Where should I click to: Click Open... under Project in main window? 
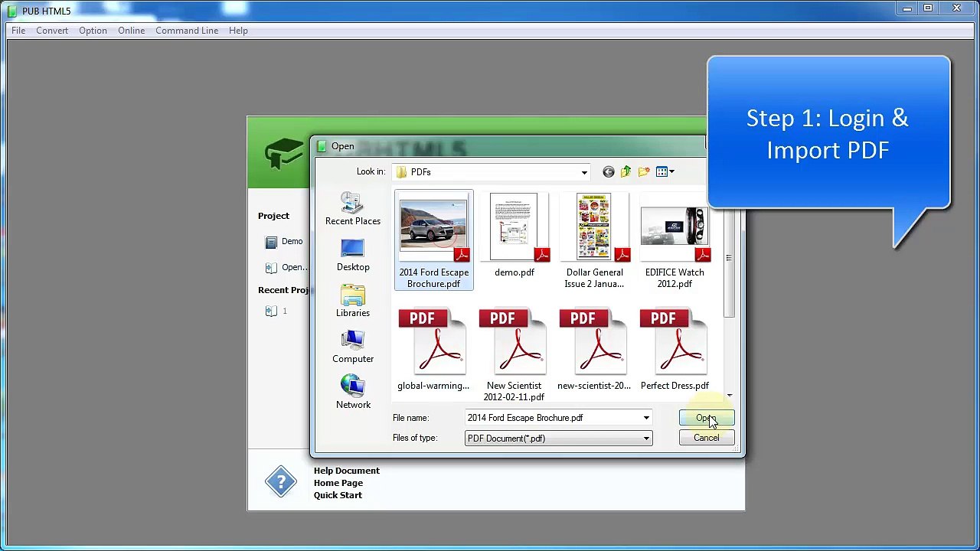[286, 267]
